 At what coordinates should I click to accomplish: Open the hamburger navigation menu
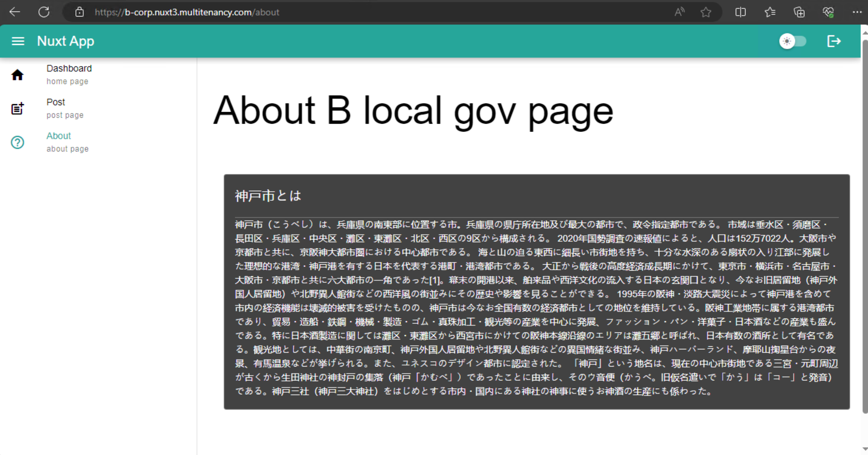pyautogui.click(x=18, y=41)
